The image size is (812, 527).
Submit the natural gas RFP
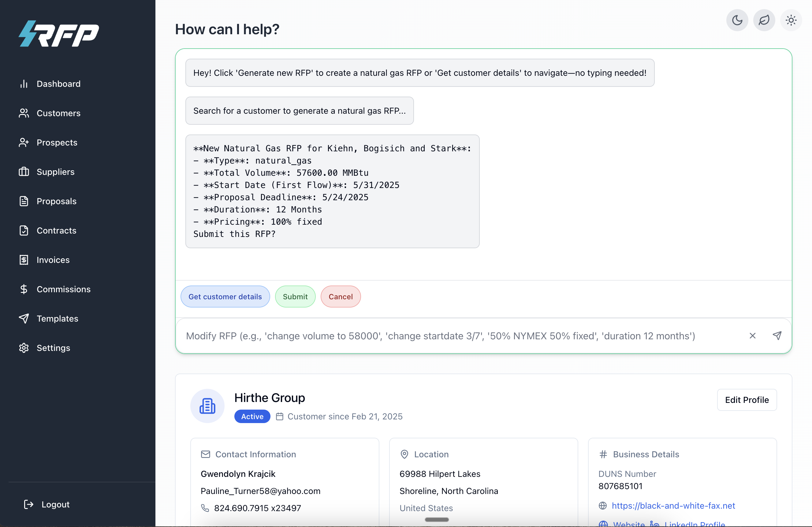pyautogui.click(x=295, y=296)
